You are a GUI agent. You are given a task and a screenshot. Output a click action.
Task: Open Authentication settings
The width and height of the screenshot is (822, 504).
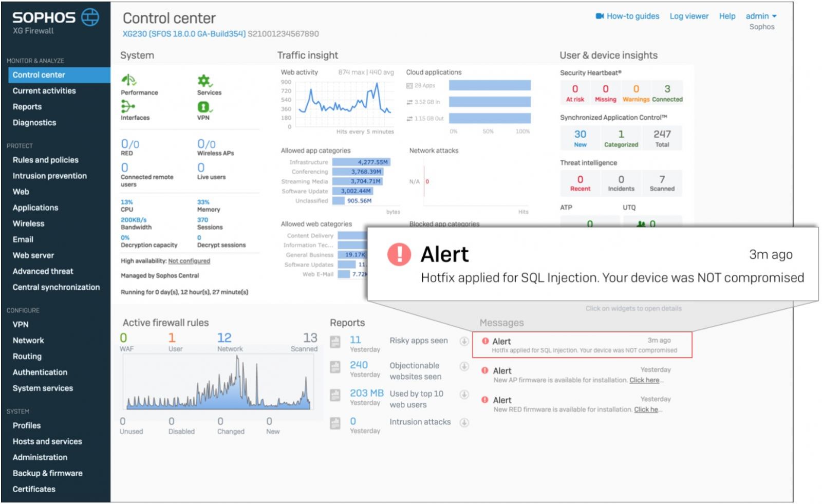[40, 372]
